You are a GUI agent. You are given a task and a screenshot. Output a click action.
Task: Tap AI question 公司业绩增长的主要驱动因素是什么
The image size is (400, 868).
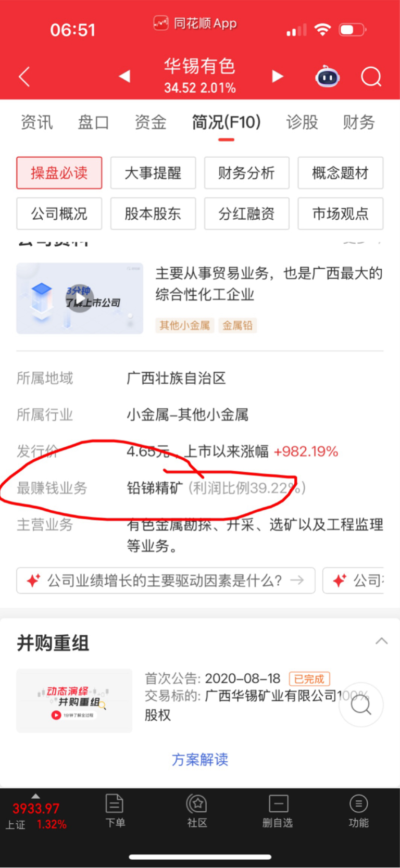click(166, 581)
